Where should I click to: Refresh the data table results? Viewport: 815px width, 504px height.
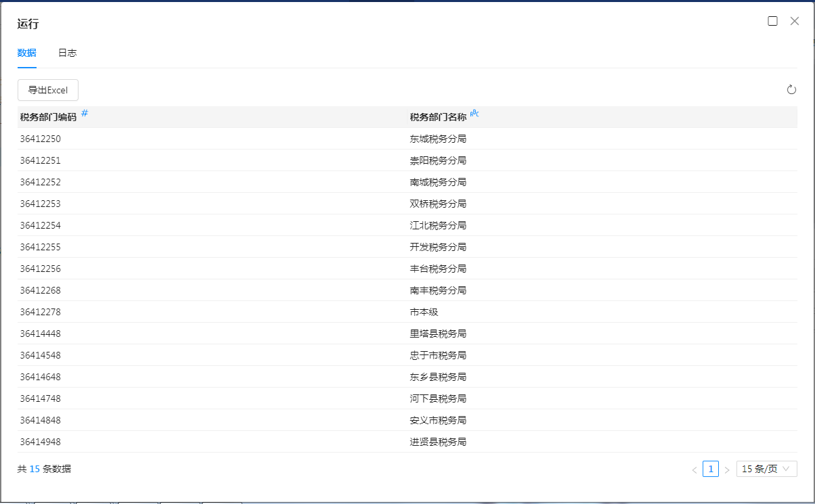tap(791, 90)
